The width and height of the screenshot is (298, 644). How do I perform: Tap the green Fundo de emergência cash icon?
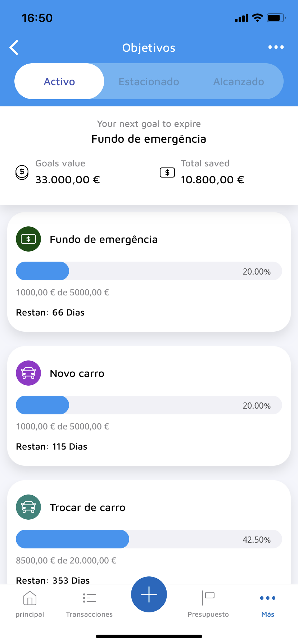28,239
